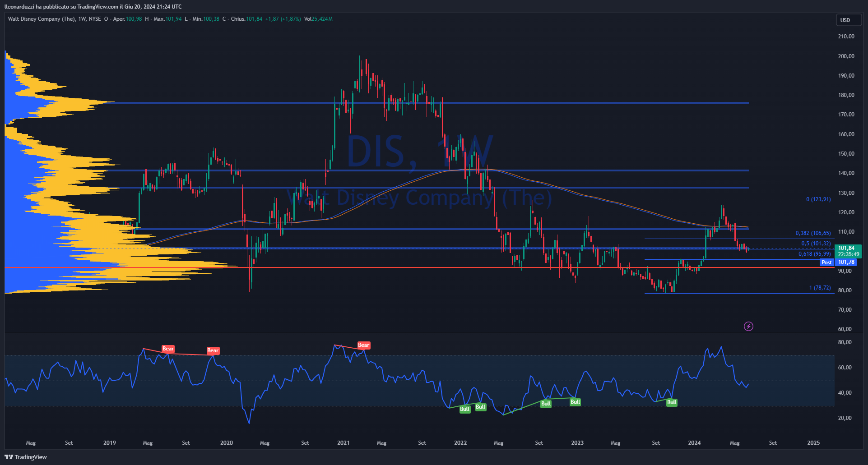Select the Bear divergence label from early 2021
This screenshot has width=868, height=465.
(x=364, y=345)
